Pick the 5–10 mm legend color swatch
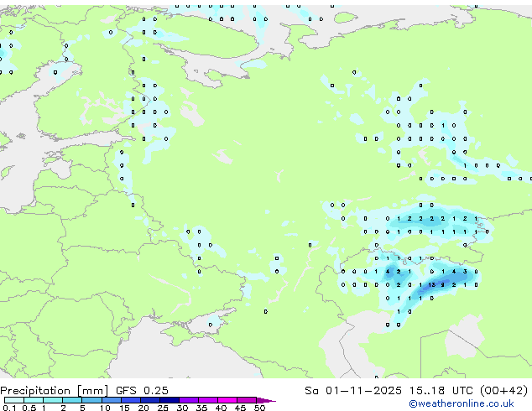The height and width of the screenshot is (411, 532). pyautogui.click(x=91, y=400)
